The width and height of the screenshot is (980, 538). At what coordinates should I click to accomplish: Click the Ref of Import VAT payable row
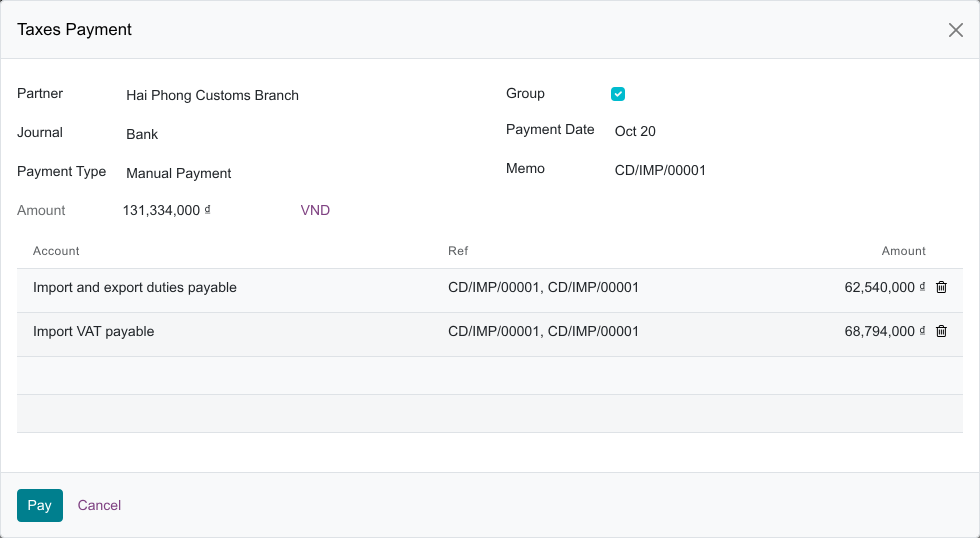[543, 331]
